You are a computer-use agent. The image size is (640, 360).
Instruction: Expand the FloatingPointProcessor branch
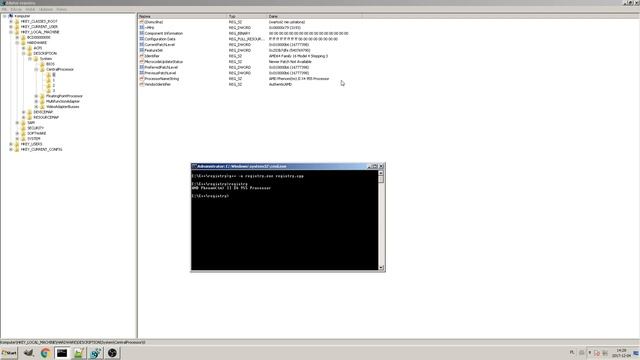(x=36, y=96)
